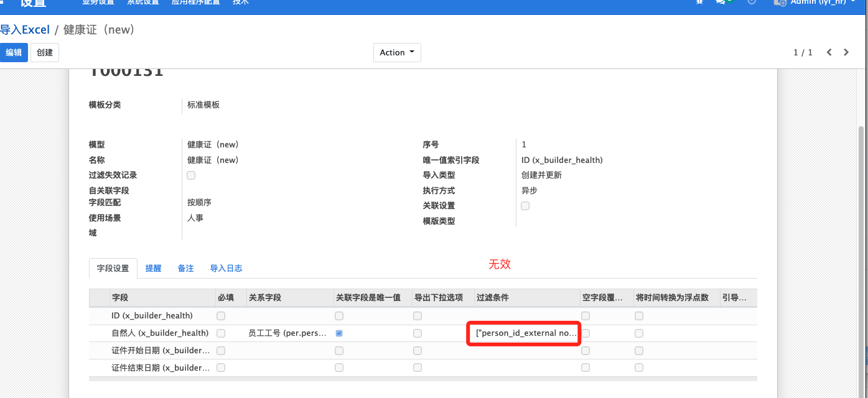Uncheck 关联字段是唯一值 for the 自然人 row
Viewport: 868px width, 398px height.
[339, 333]
